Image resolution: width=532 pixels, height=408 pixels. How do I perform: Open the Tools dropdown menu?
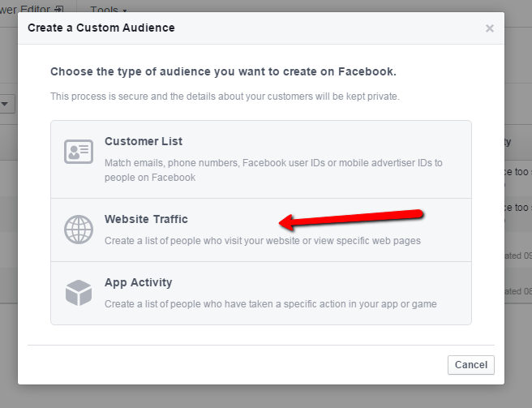pyautogui.click(x=109, y=11)
